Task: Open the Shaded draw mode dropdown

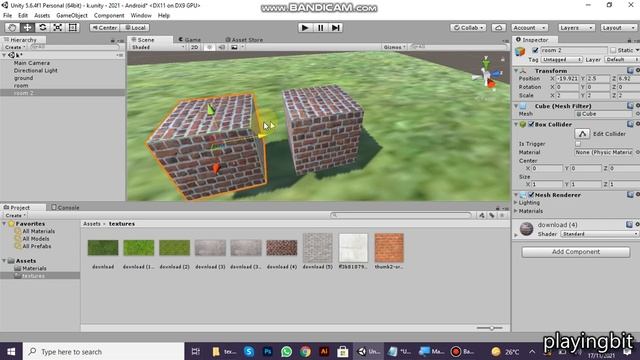Action: click(x=158, y=47)
